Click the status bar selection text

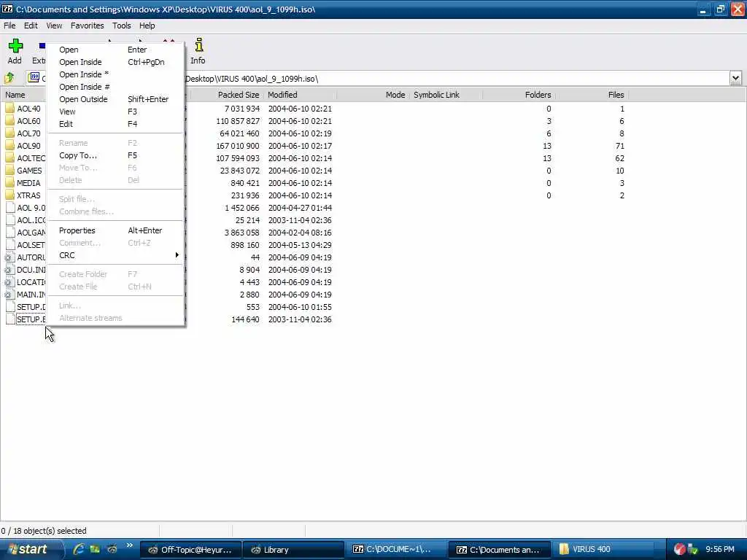click(43, 531)
